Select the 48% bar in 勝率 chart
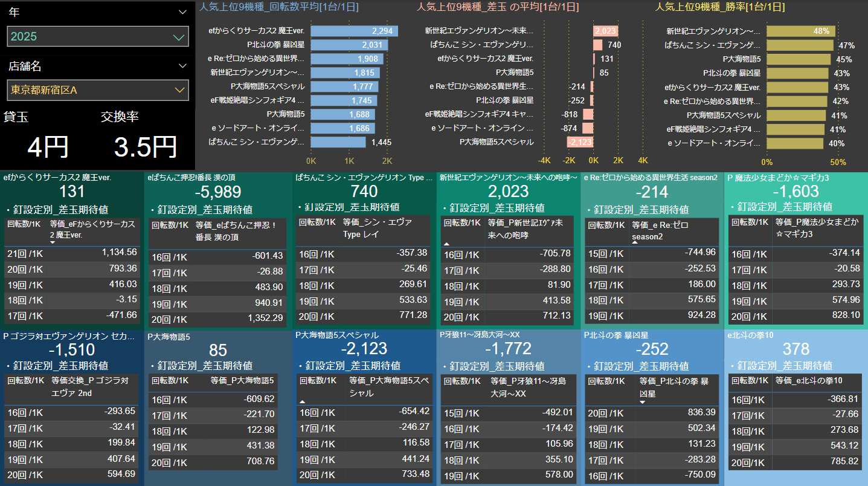Image resolution: width=868 pixels, height=486 pixels. 800,31
